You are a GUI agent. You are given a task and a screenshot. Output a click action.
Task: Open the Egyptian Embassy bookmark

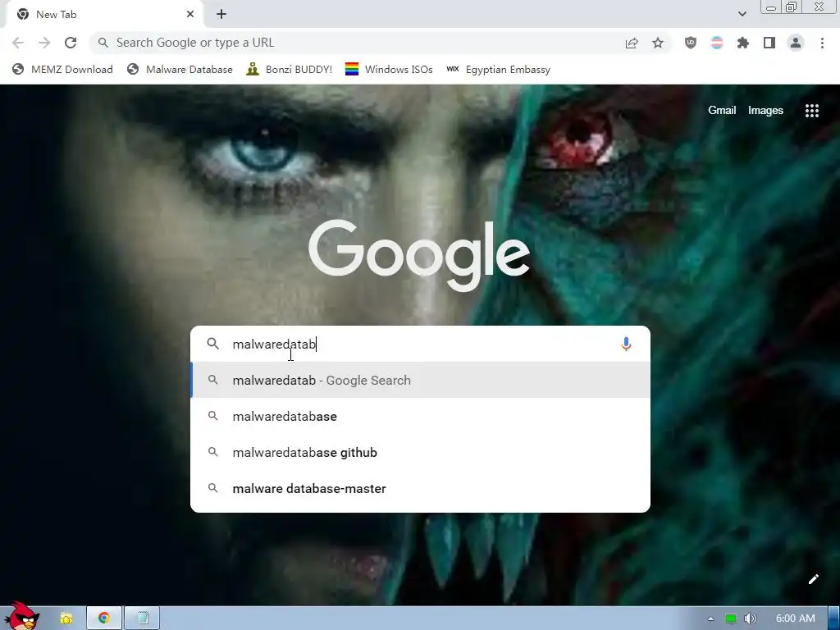(x=498, y=70)
